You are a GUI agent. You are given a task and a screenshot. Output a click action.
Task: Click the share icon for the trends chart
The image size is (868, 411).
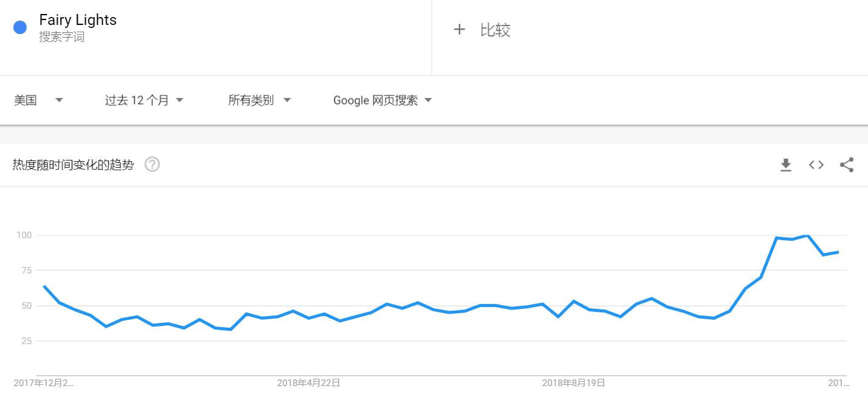pos(846,164)
